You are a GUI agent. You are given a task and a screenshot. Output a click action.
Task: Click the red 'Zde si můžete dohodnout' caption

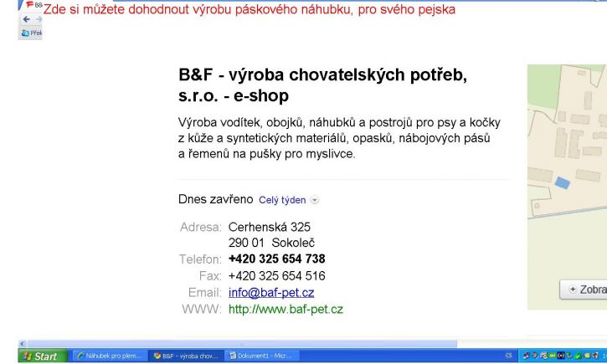coord(249,9)
